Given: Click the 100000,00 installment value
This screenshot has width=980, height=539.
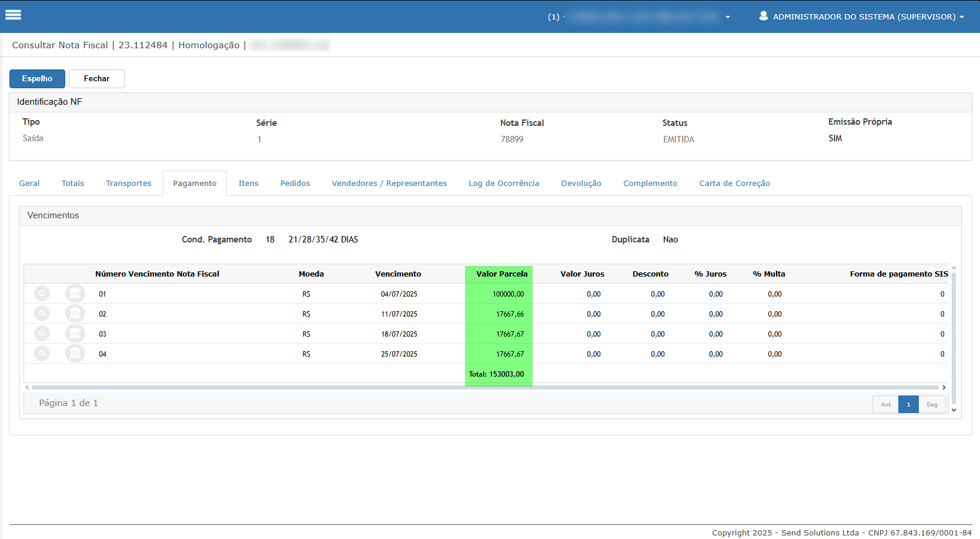Looking at the screenshot, I should tap(508, 294).
